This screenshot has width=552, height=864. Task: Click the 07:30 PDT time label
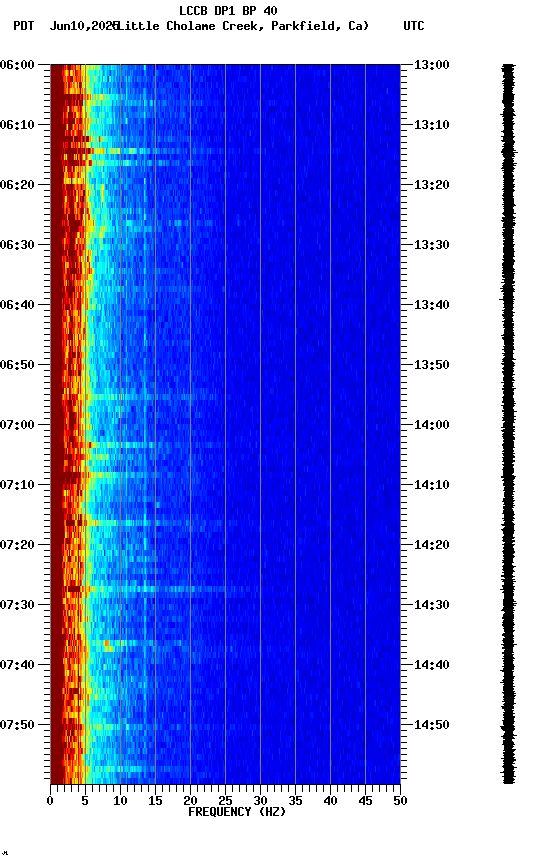pyautogui.click(x=17, y=605)
